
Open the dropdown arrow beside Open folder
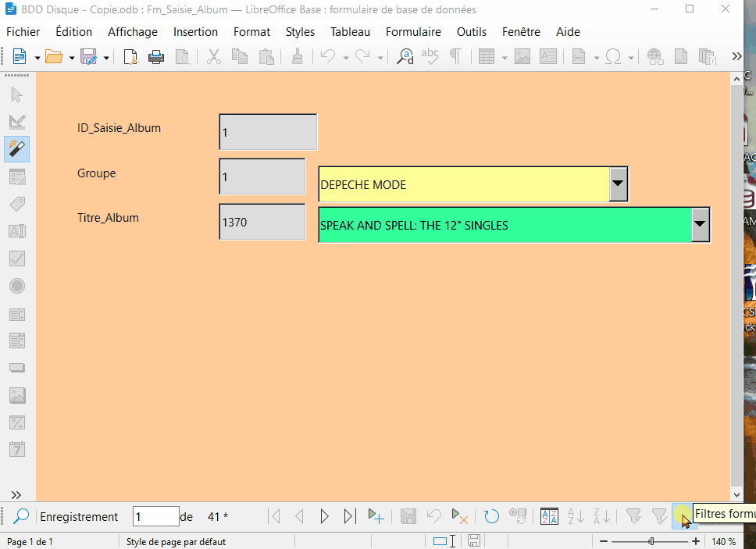pos(72,58)
